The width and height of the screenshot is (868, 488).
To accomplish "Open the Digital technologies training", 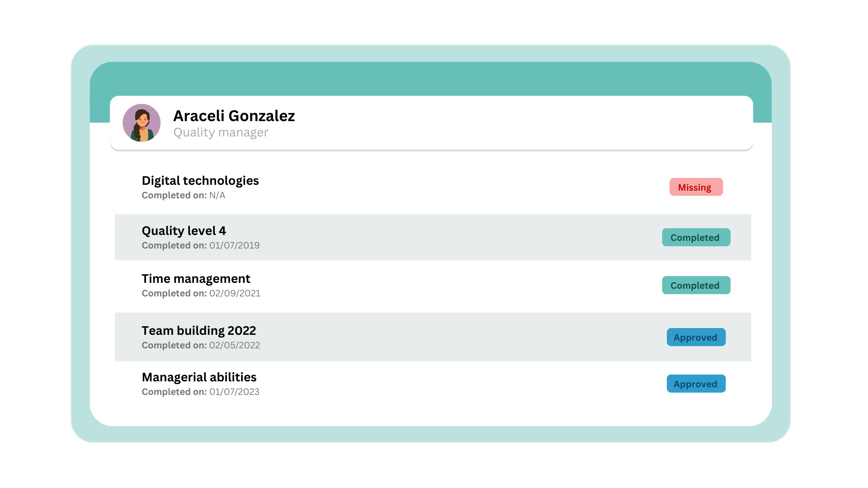I will pyautogui.click(x=200, y=181).
